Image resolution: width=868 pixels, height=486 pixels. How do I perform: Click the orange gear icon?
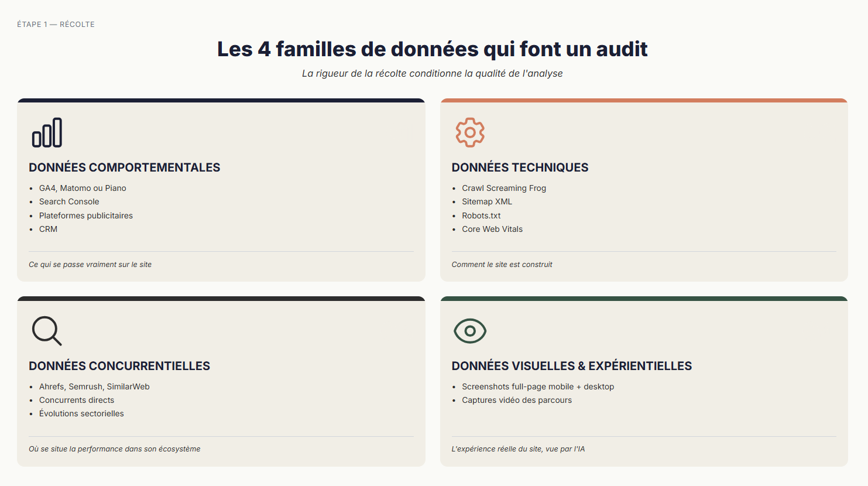click(470, 132)
